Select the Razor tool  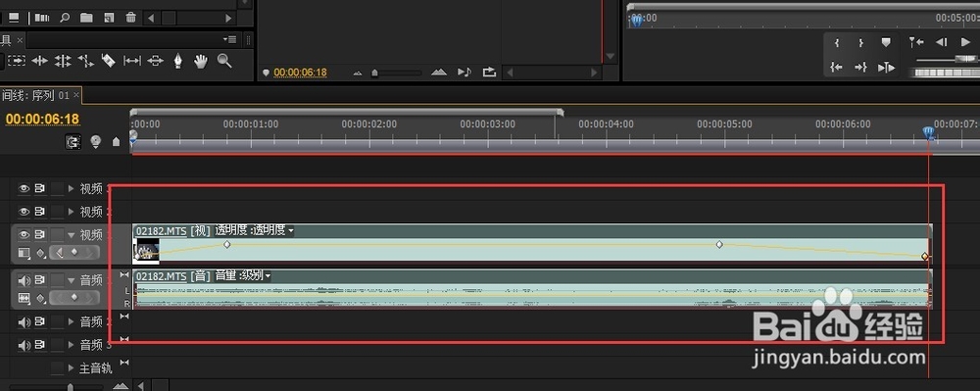tap(108, 61)
